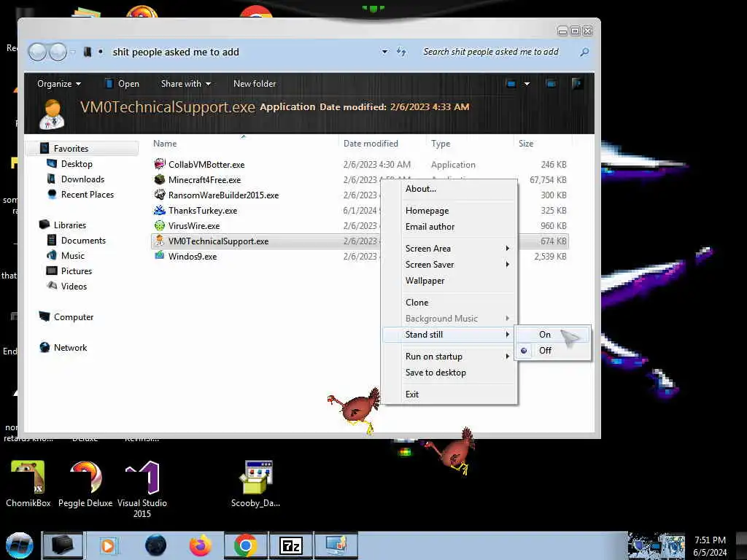This screenshot has height=560, width=747.
Task: Expand the Run on startup submenu
Action: coord(449,356)
